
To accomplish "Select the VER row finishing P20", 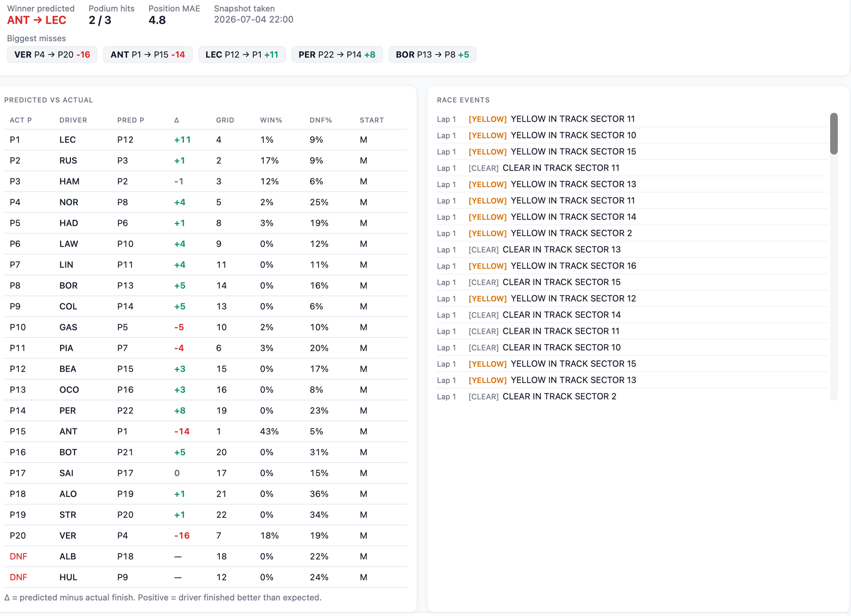I will click(206, 536).
